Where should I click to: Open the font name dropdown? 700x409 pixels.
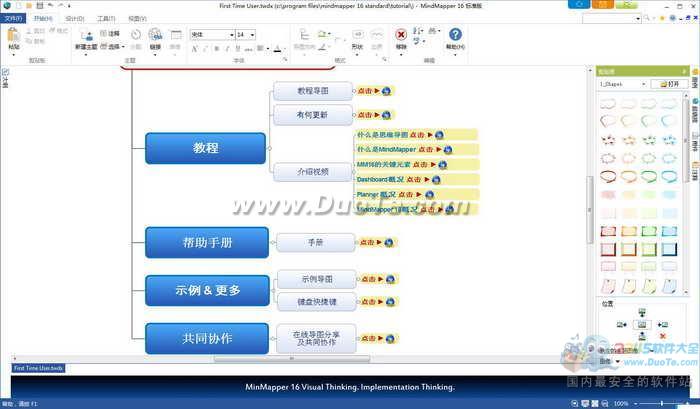coord(232,35)
